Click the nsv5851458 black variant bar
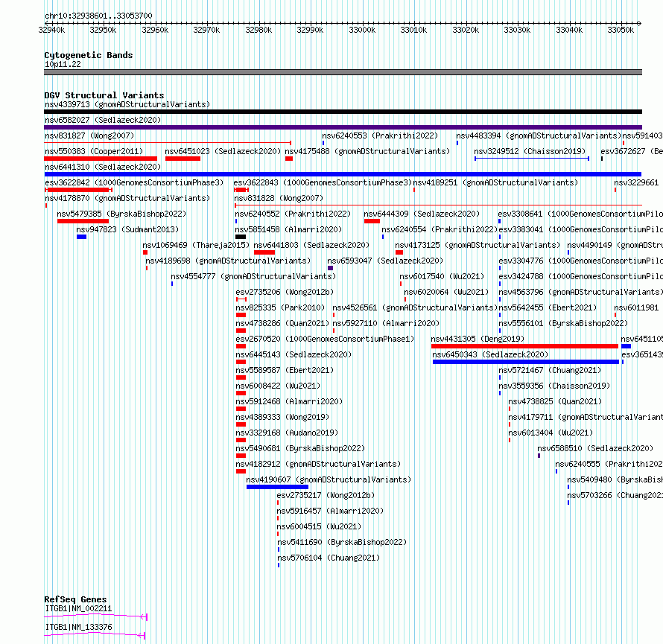Image resolution: width=663 pixels, height=644 pixels. (x=241, y=237)
